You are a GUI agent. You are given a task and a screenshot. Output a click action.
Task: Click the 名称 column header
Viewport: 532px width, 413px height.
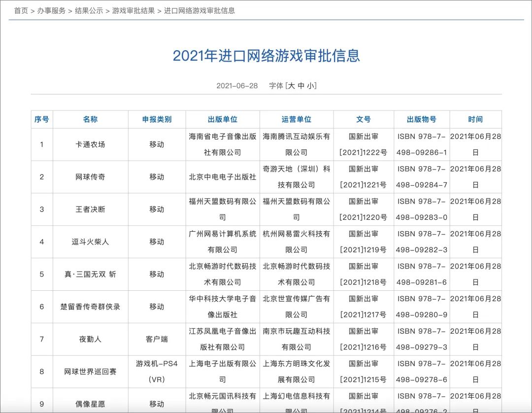(90, 119)
